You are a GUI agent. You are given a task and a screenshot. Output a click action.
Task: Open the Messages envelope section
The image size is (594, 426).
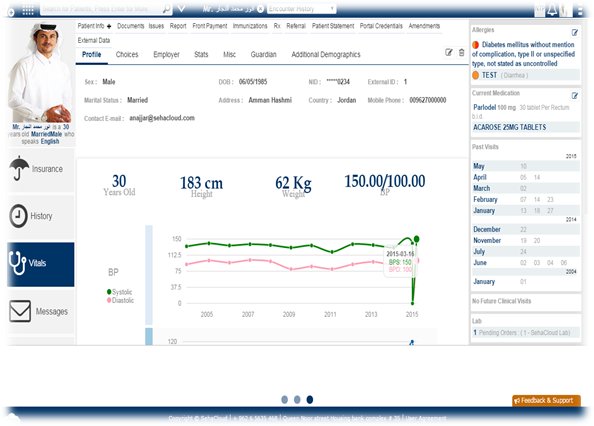pyautogui.click(x=41, y=311)
